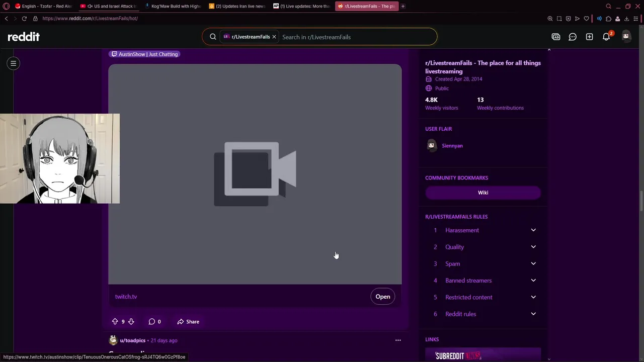Take a snapshot with the capture icon
This screenshot has width=644, height=362.
559,19
